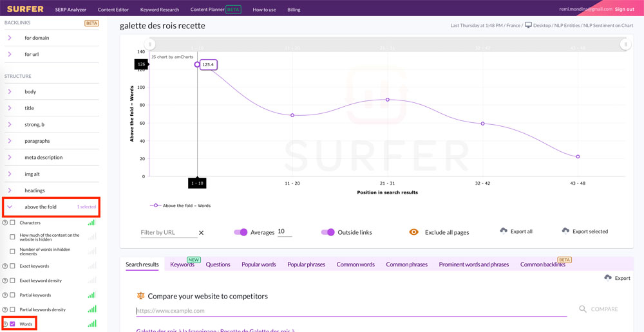Click Sign out
Image resolution: width=644 pixels, height=332 pixels.
tap(624, 9)
